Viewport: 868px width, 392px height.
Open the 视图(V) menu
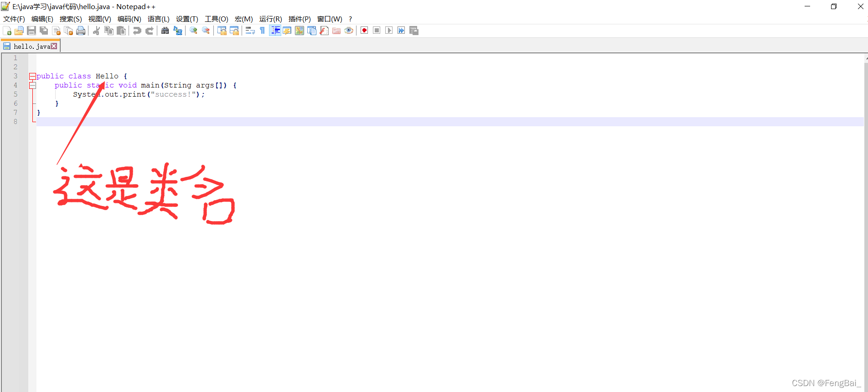click(x=100, y=19)
